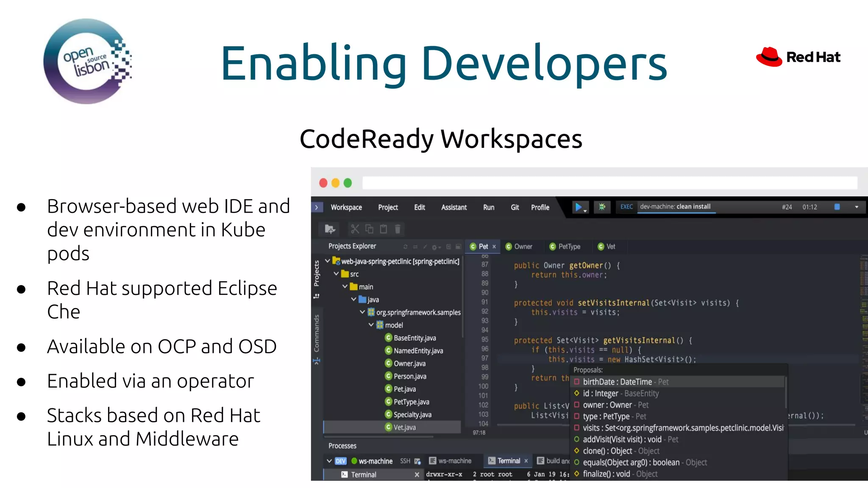Image resolution: width=868 pixels, height=488 pixels.
Task: Open BaseEntity.java in the tree
Action: (x=410, y=338)
